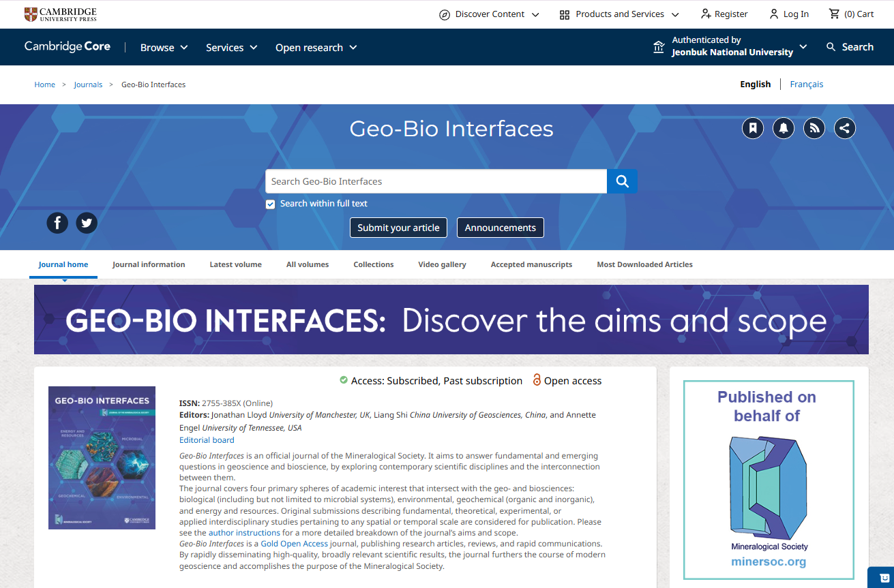894x588 pixels.
Task: Open the Geo-Bio Interfaces cover thumbnail
Action: click(x=102, y=458)
